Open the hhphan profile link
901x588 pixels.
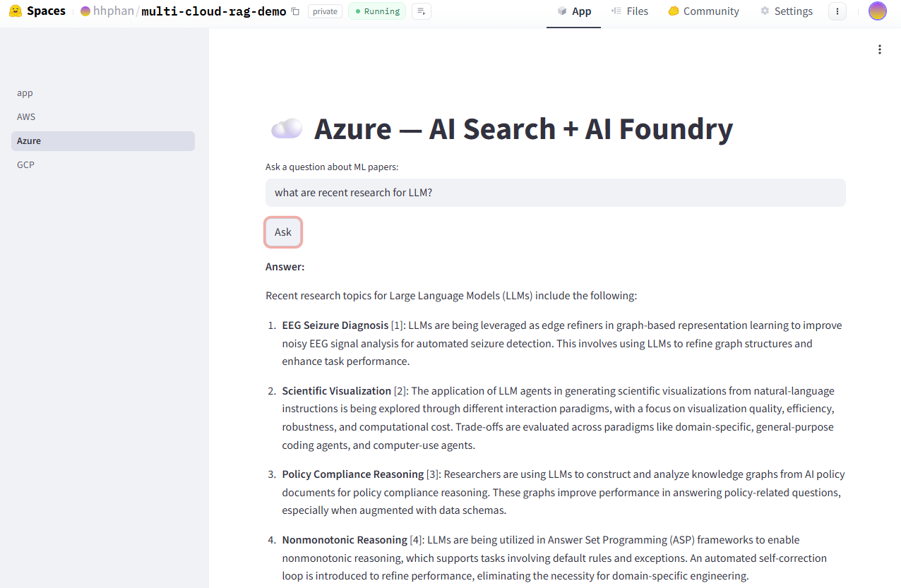point(114,11)
